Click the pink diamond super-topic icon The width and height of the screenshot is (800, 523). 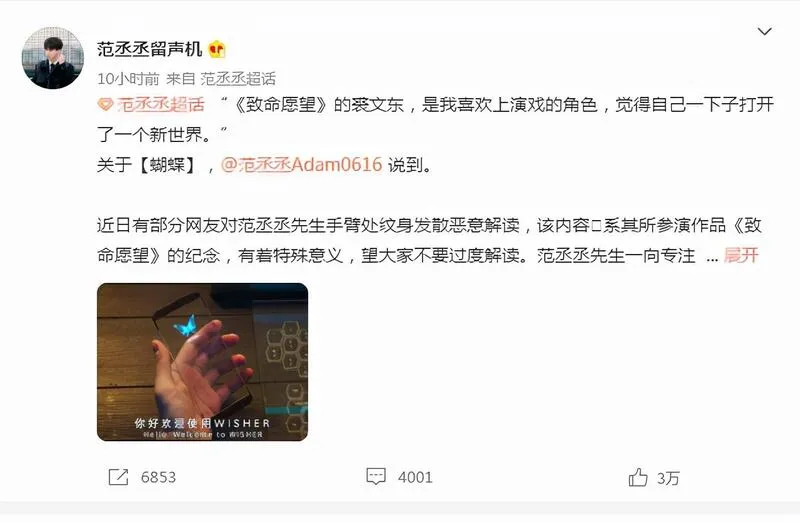[x=105, y=105]
